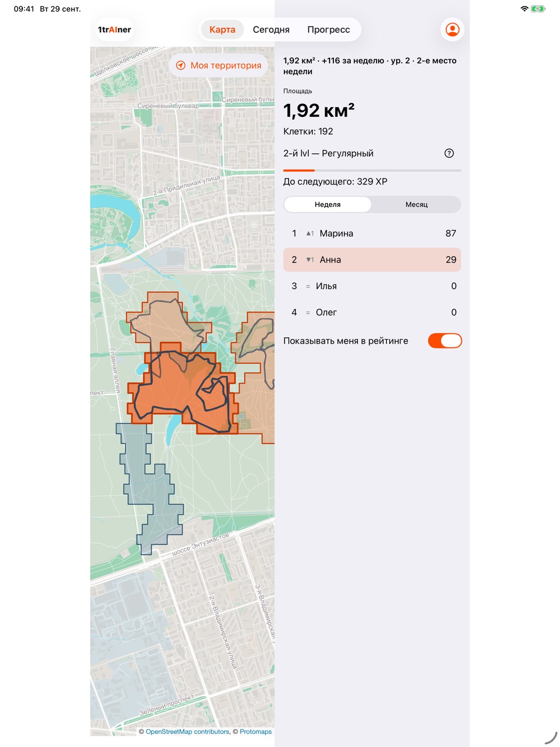Click the time 09:41 in status bar
The height and width of the screenshot is (747, 560).
(24, 9)
